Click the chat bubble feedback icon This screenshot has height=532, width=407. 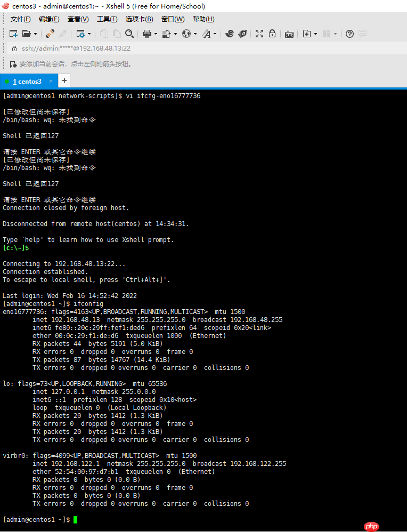point(363,34)
